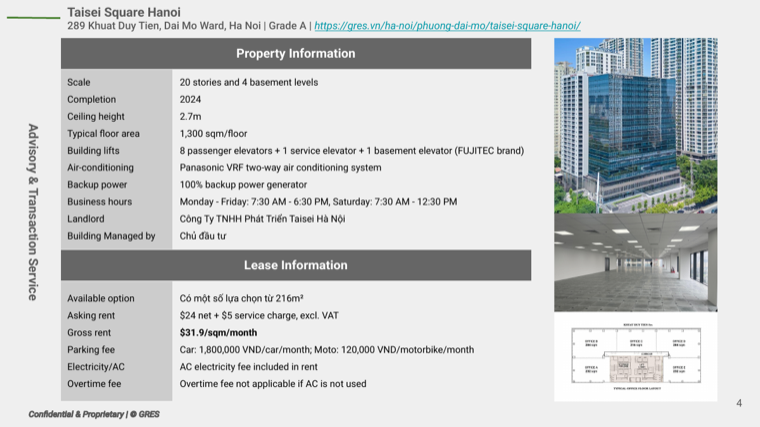This screenshot has width=760, height=427.
Task: Click '20 stories and 4 basement levels'
Action: pyautogui.click(x=249, y=82)
